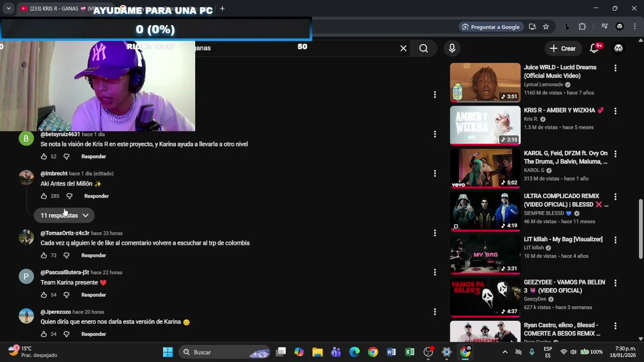This screenshot has width=644, height=362.
Task: Dislike the comment by @betsyruiz4631
Action: [66, 156]
